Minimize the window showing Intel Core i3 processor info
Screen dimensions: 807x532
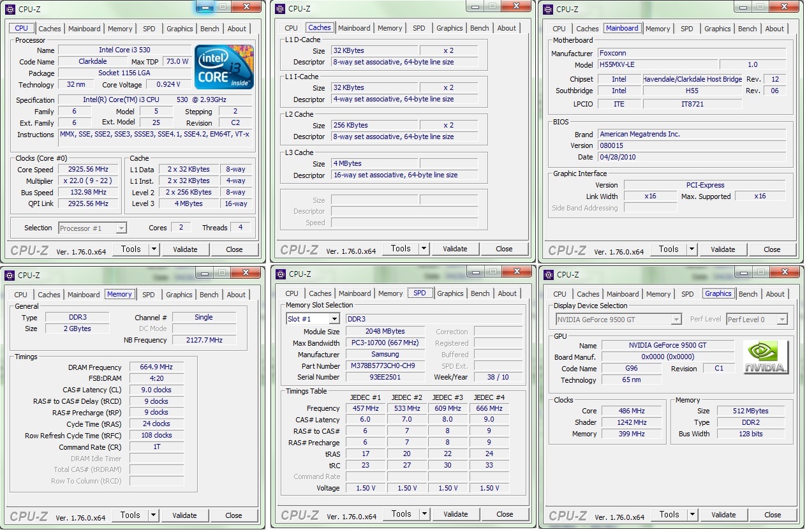click(x=205, y=7)
